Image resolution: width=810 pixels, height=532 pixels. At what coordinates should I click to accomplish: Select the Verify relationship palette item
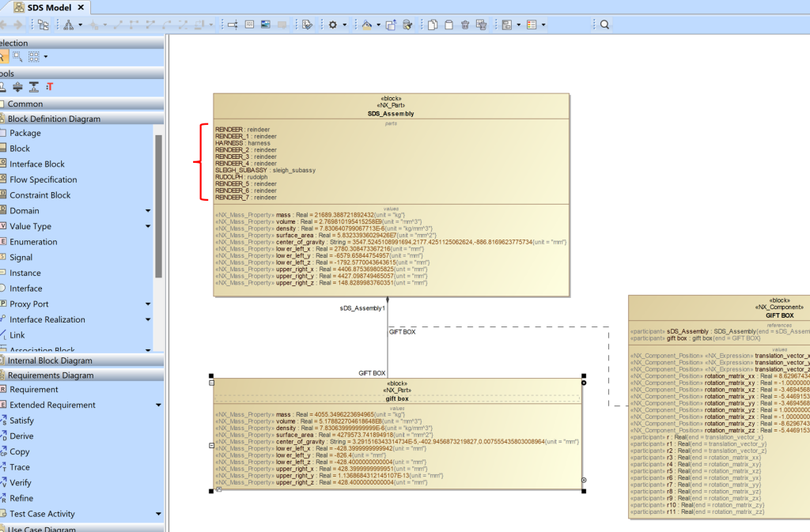[x=20, y=482]
